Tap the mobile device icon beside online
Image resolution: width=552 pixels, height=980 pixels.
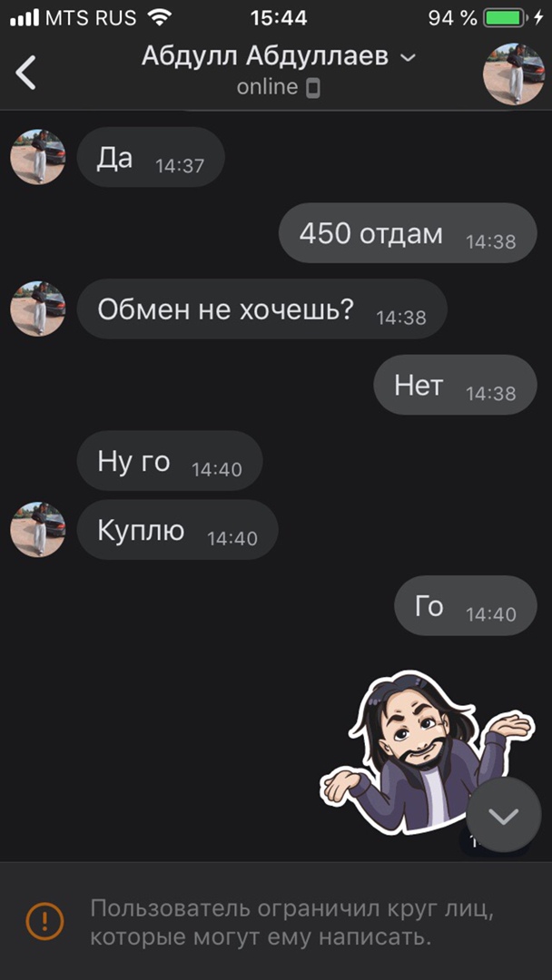[x=313, y=89]
